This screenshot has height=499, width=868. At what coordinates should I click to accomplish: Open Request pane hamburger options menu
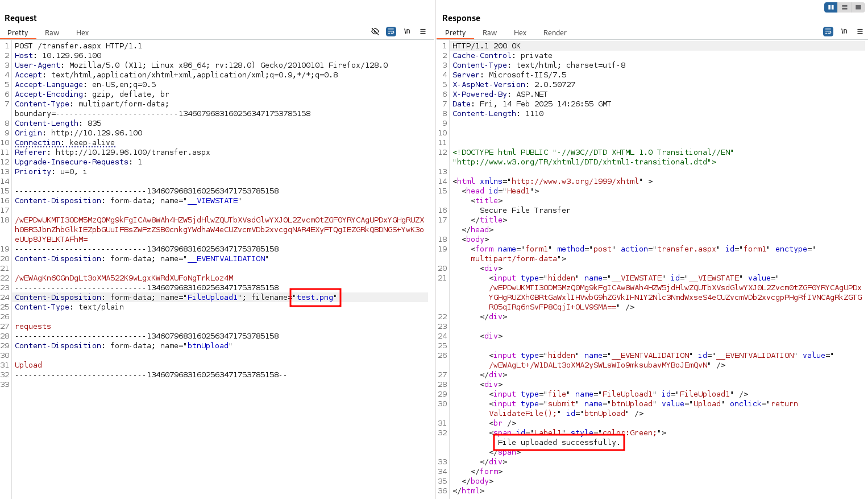click(423, 31)
